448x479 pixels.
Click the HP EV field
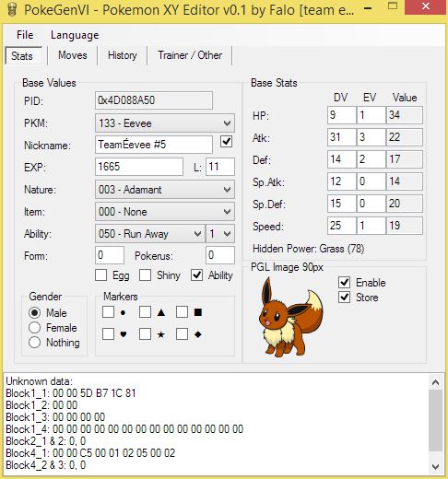(x=371, y=115)
